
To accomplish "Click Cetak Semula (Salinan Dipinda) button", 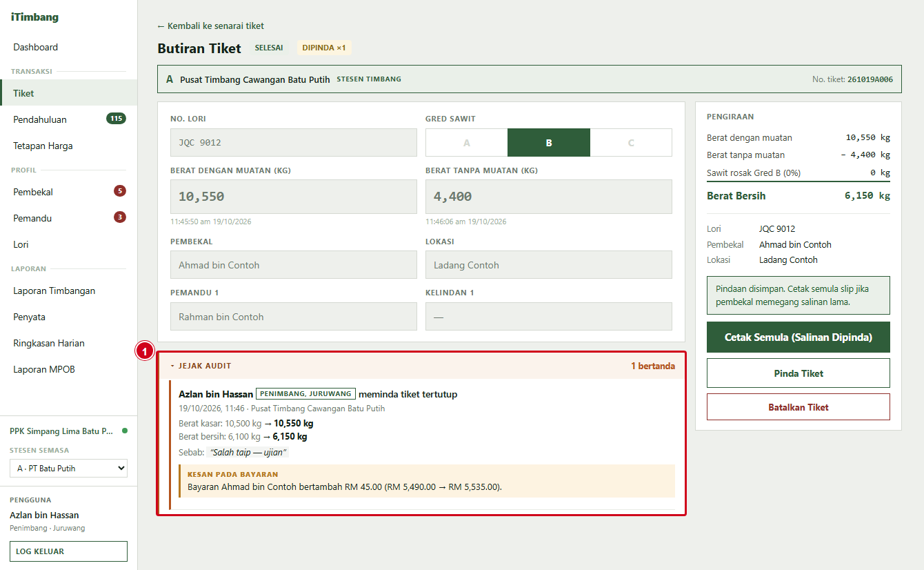I will click(799, 337).
